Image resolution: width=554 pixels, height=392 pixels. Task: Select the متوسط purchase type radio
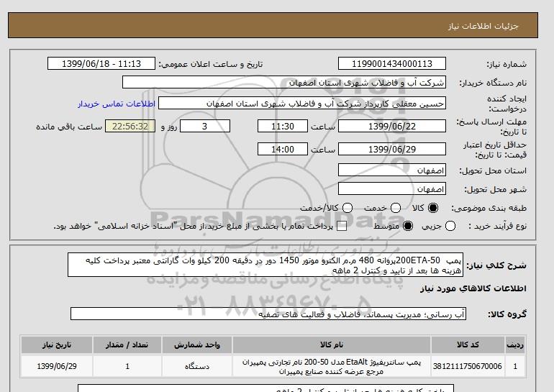[x=408, y=226]
